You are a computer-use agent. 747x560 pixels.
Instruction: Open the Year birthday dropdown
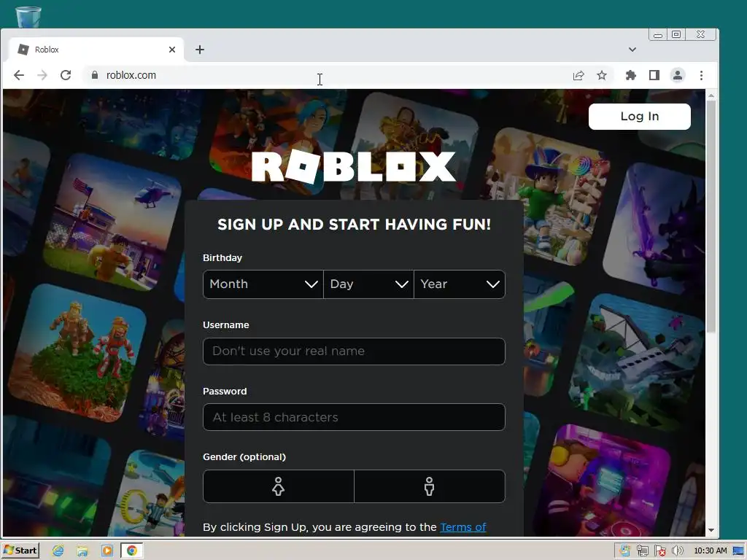(460, 284)
